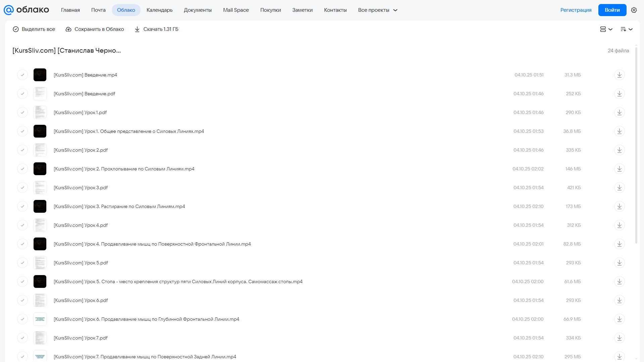Click download icon for Урок 1.pdf

coord(619,112)
